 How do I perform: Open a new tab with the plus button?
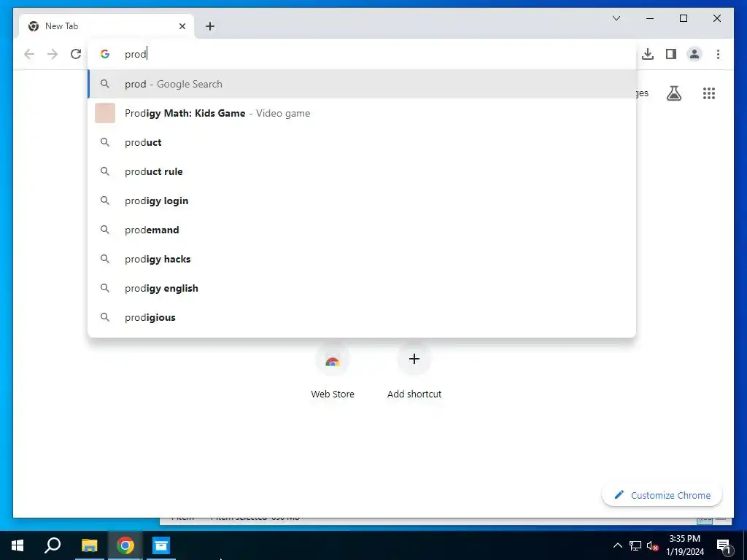pos(210,26)
